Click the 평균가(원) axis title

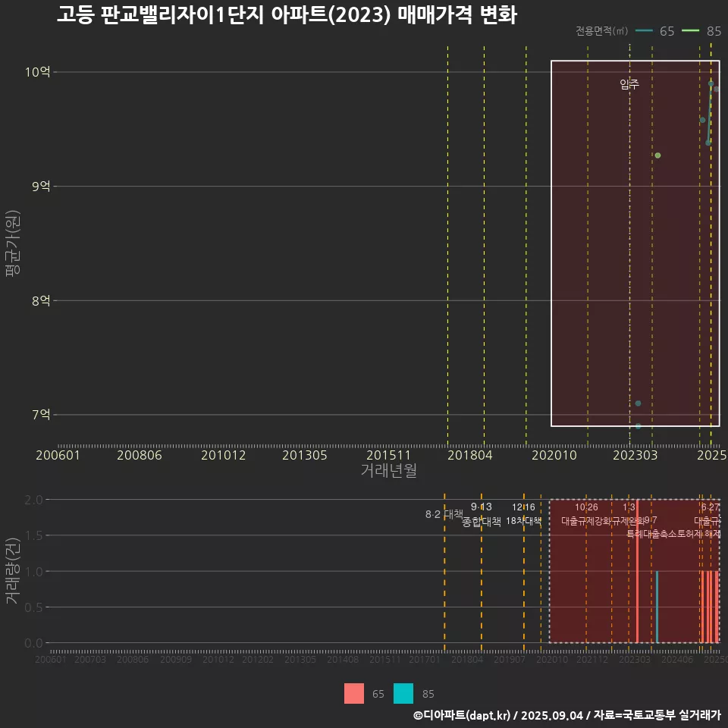click(x=13, y=243)
